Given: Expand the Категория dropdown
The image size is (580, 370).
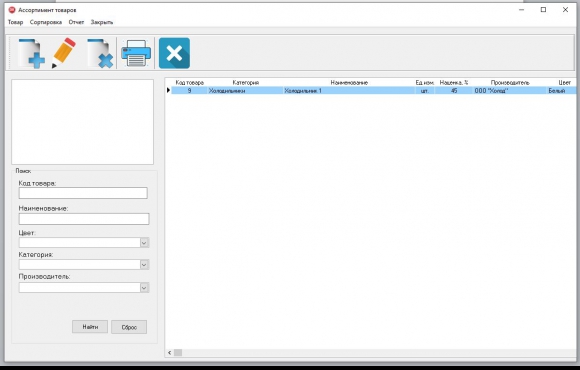Looking at the screenshot, I should [144, 265].
